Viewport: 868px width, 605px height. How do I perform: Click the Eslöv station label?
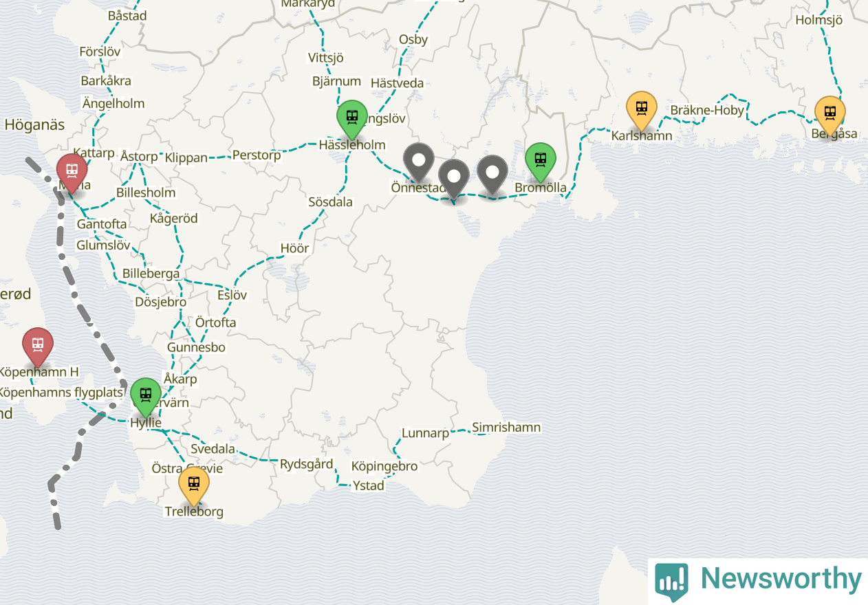click(232, 295)
